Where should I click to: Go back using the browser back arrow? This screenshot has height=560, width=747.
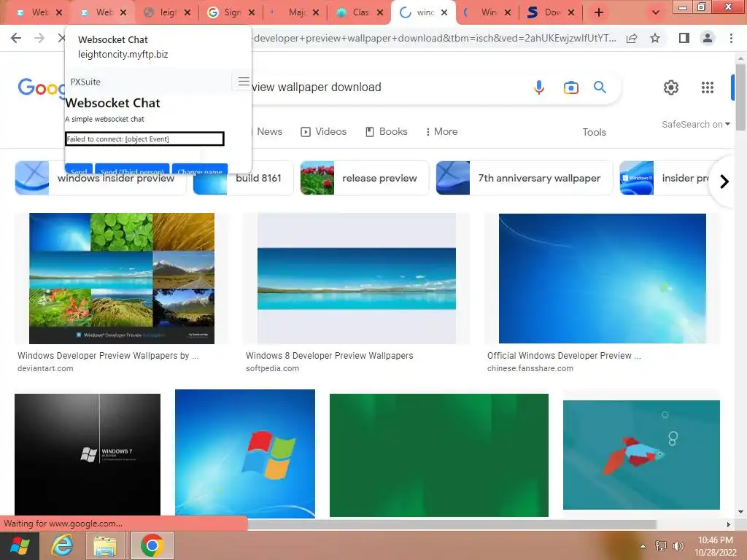tap(16, 38)
